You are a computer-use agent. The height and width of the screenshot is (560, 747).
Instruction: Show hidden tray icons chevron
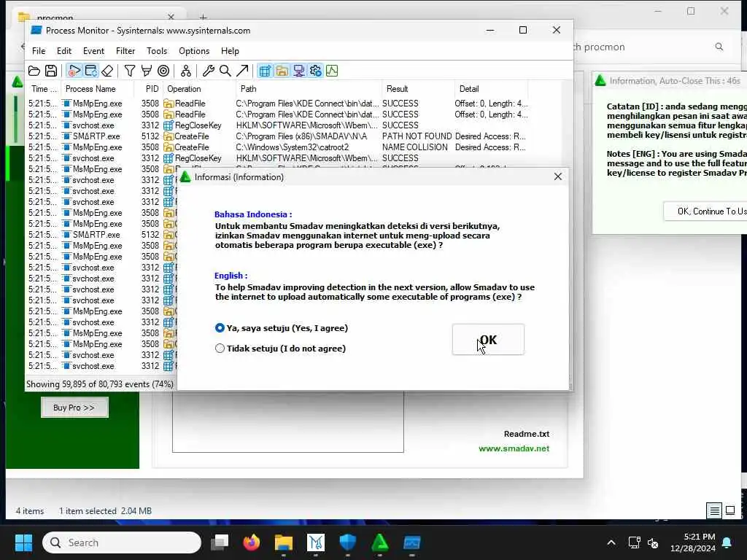611,542
